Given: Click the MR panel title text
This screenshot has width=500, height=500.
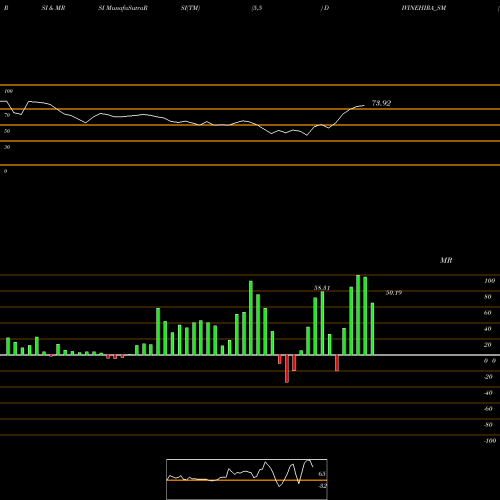Looking at the screenshot, I should 446,260.
